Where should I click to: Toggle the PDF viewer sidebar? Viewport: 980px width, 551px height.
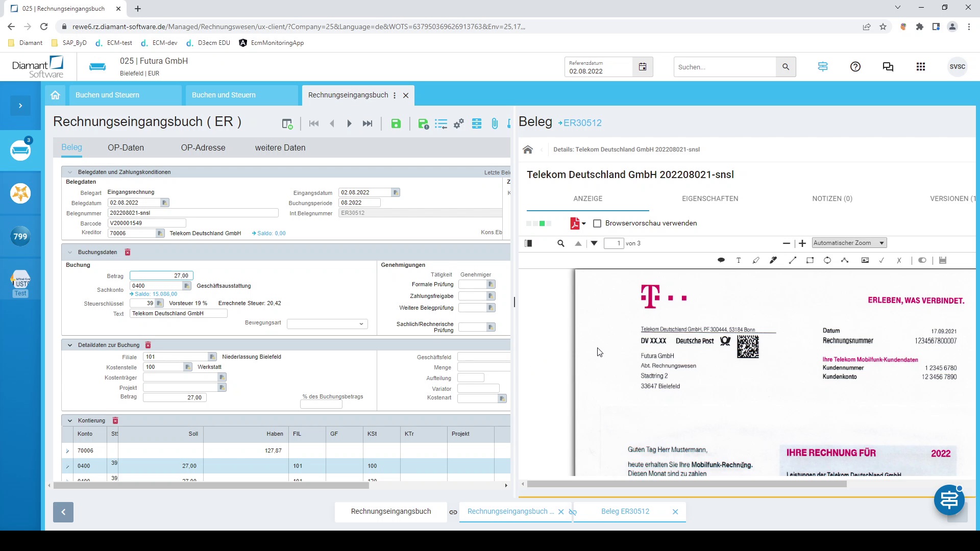(529, 243)
